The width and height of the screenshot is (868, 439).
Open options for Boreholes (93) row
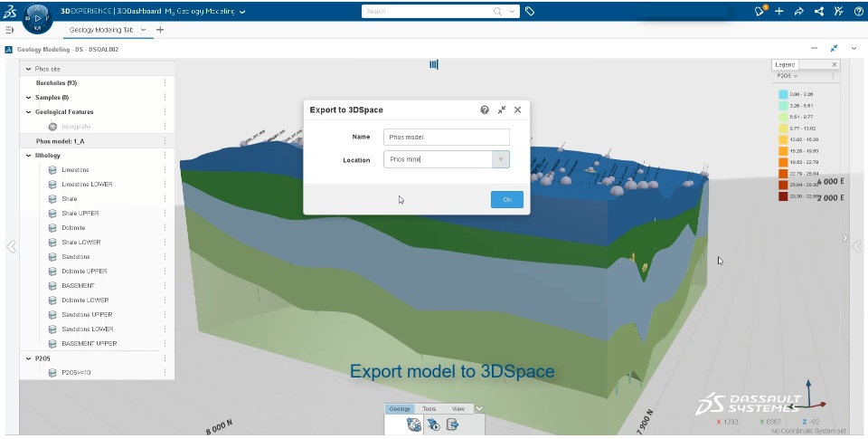coord(165,83)
